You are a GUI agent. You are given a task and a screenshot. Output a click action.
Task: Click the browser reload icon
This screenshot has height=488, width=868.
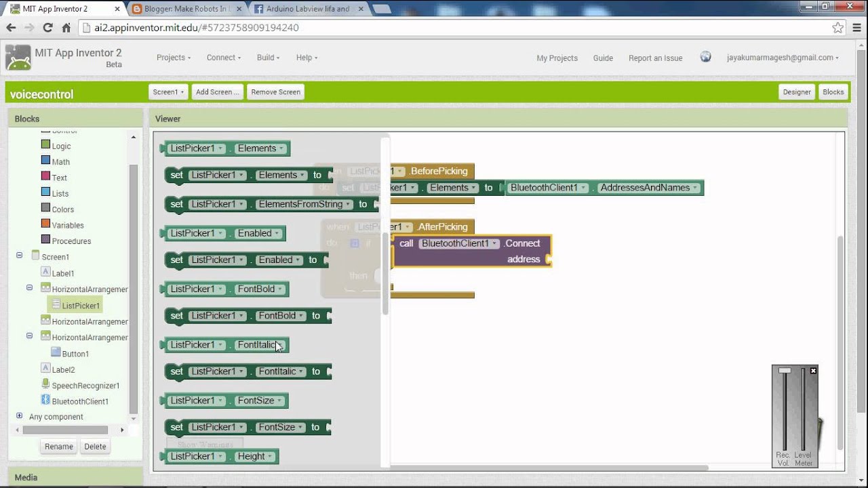point(47,28)
